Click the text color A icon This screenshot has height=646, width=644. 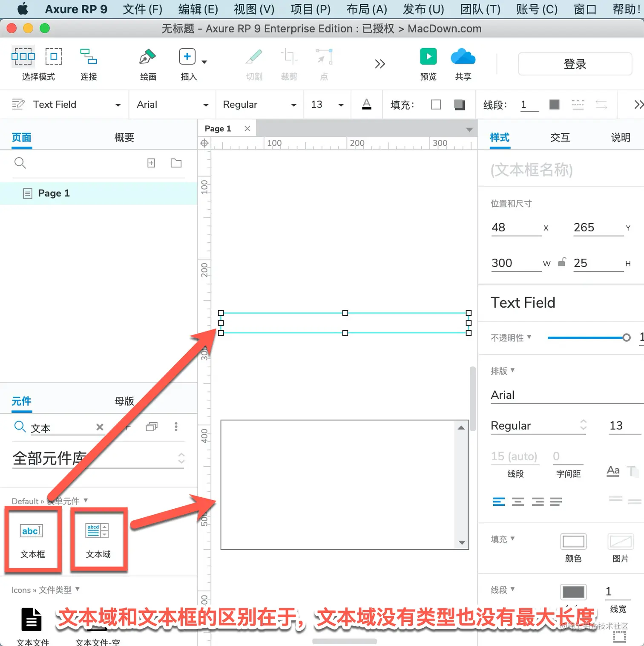coord(367,104)
